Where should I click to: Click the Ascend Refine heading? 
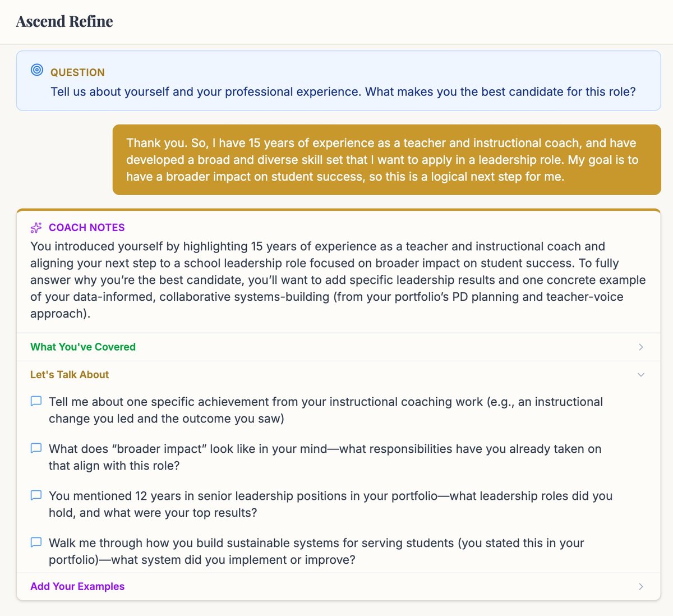click(x=64, y=21)
